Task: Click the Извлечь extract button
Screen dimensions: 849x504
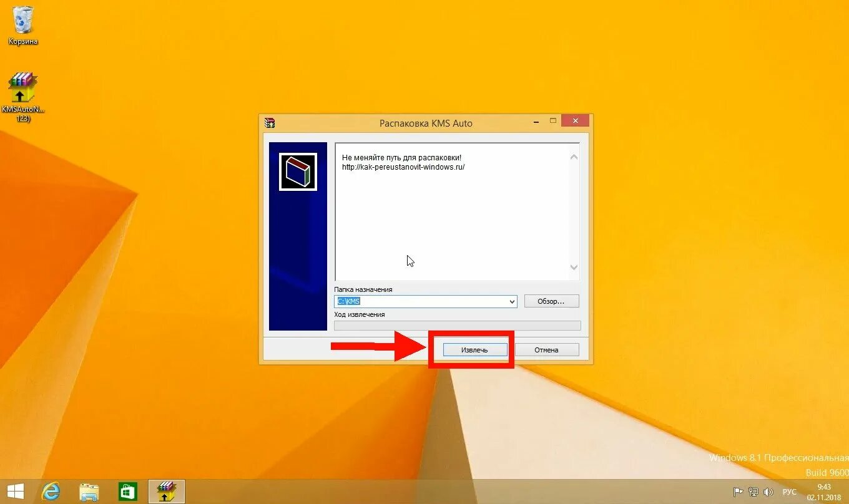Action: point(474,350)
